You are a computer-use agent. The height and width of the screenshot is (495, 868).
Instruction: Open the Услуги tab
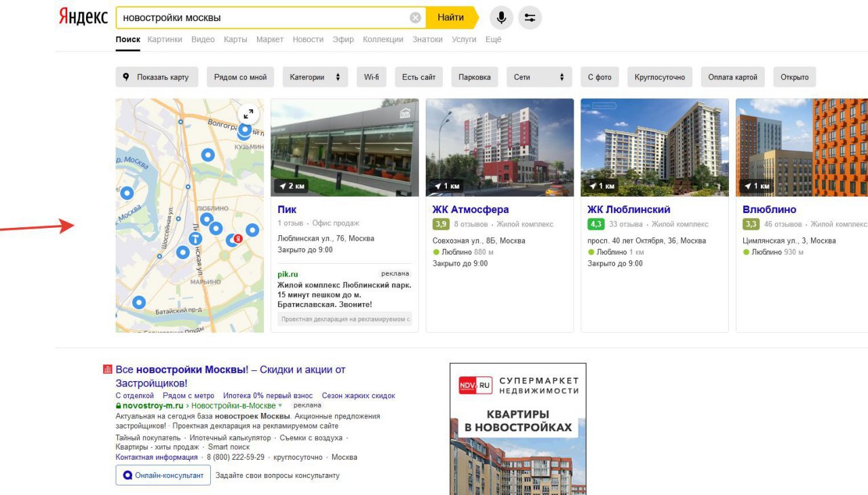pyautogui.click(x=464, y=39)
